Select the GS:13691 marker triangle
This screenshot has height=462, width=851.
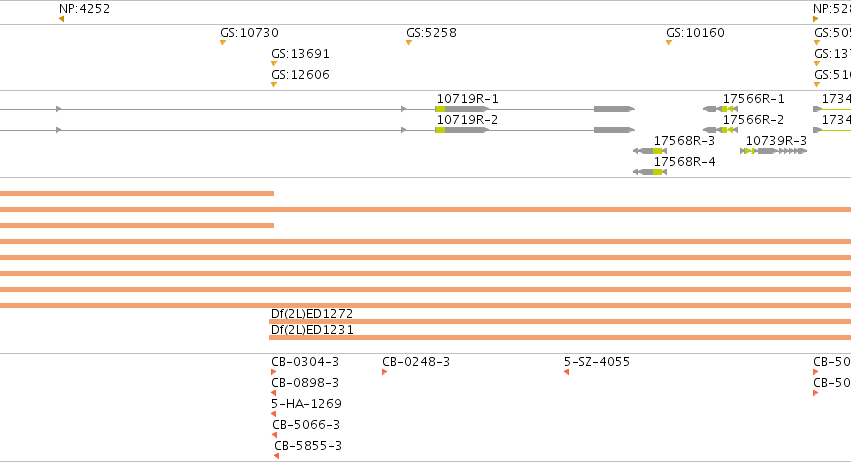(274, 64)
